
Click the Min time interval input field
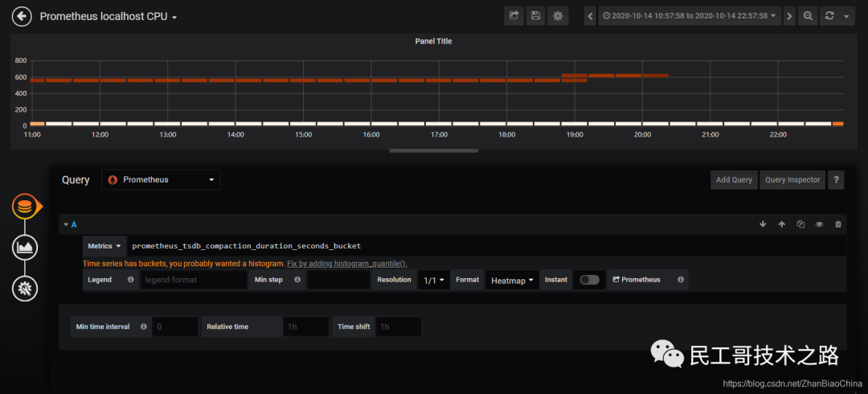pos(175,326)
